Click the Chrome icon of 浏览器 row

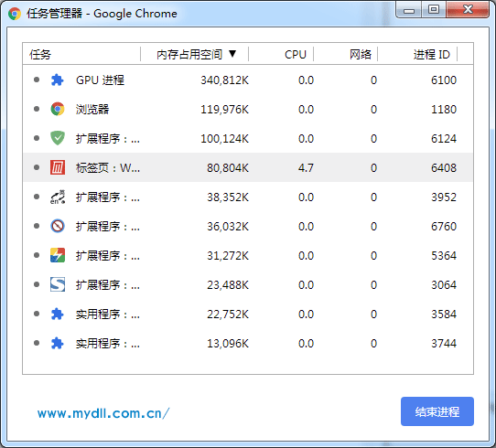(x=58, y=109)
